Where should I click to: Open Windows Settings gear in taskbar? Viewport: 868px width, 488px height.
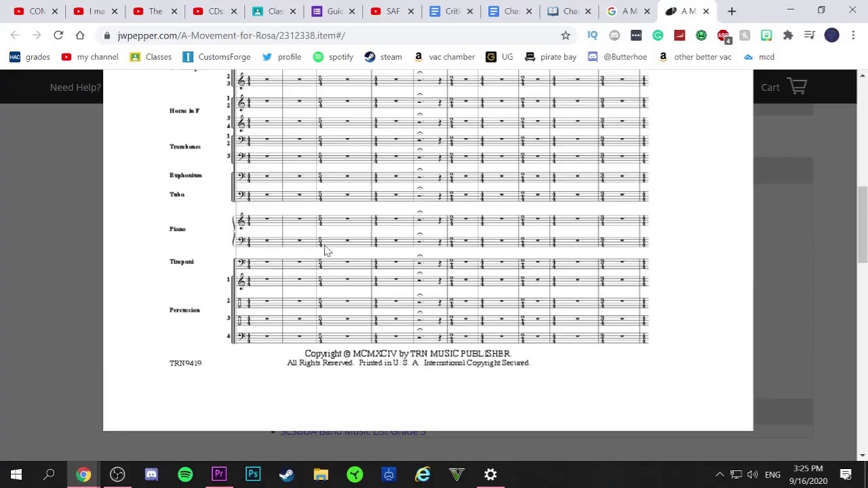click(x=490, y=474)
